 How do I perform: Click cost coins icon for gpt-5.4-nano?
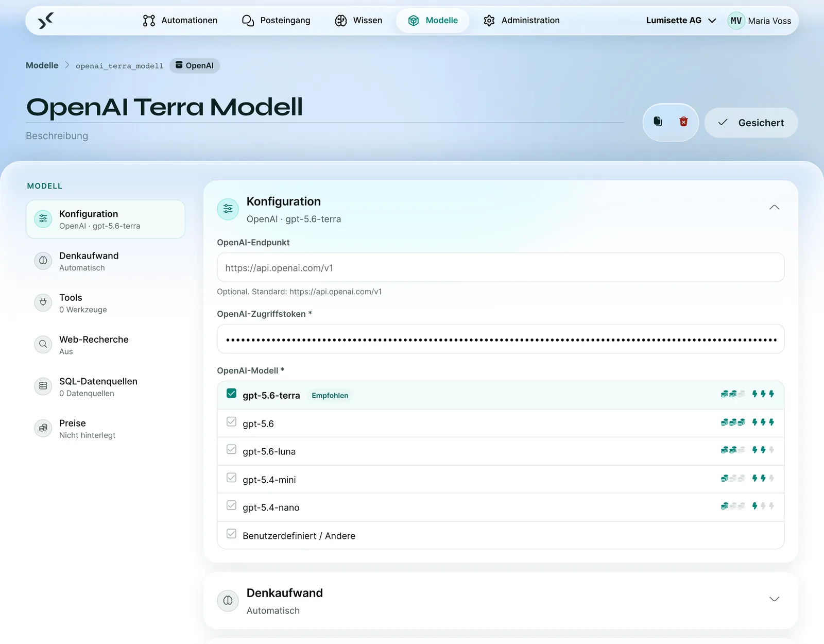point(733,506)
